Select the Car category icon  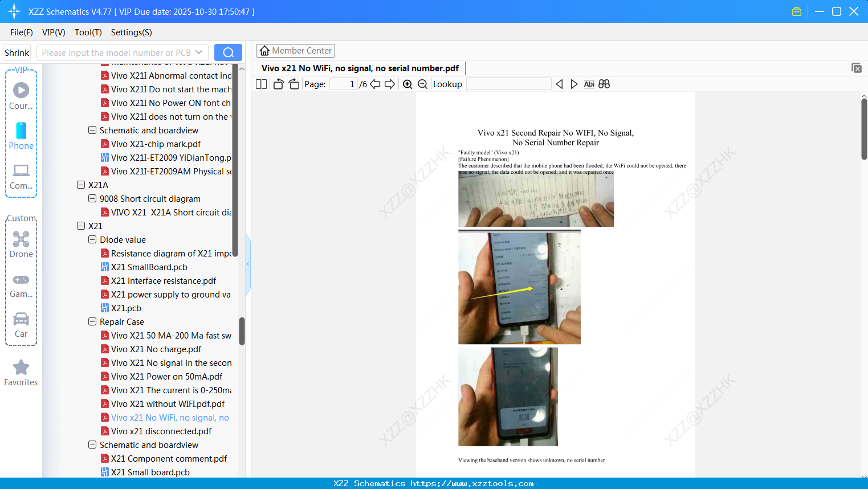coord(21,325)
